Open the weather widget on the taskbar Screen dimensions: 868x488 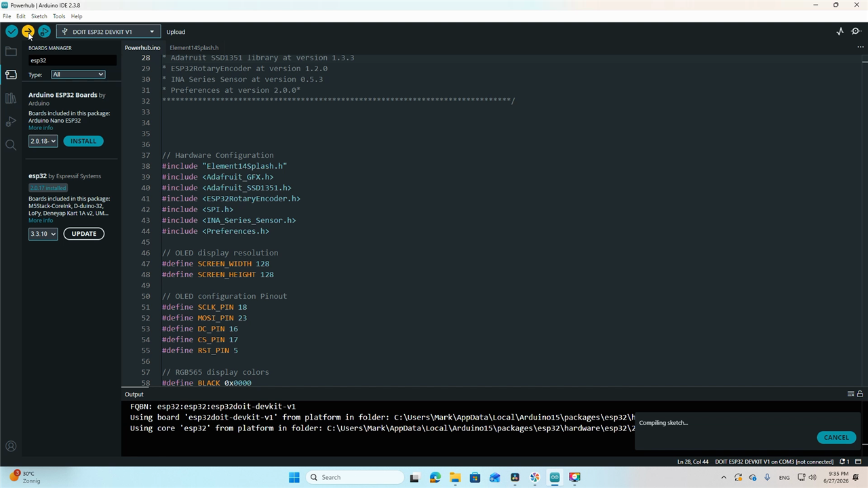[x=26, y=477]
